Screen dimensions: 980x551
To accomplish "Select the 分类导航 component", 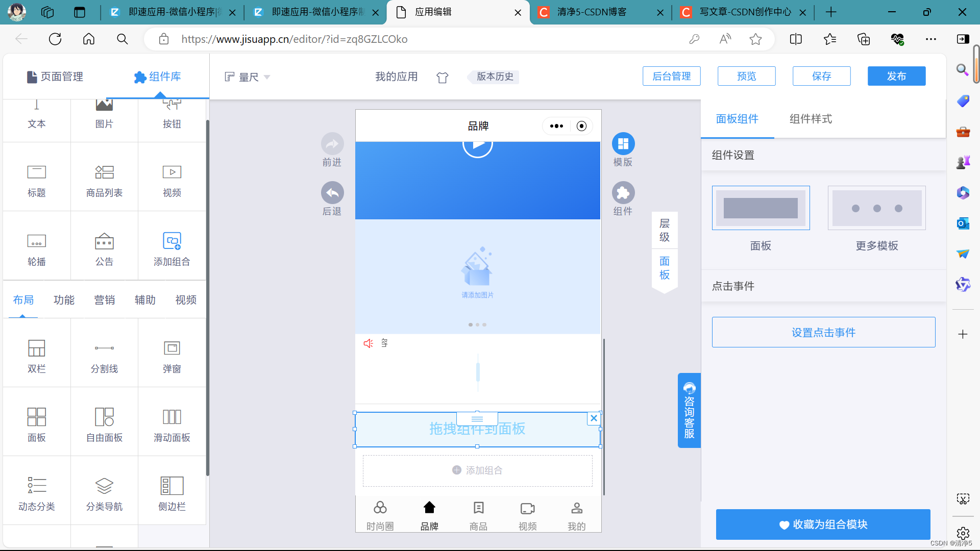I will (x=104, y=493).
